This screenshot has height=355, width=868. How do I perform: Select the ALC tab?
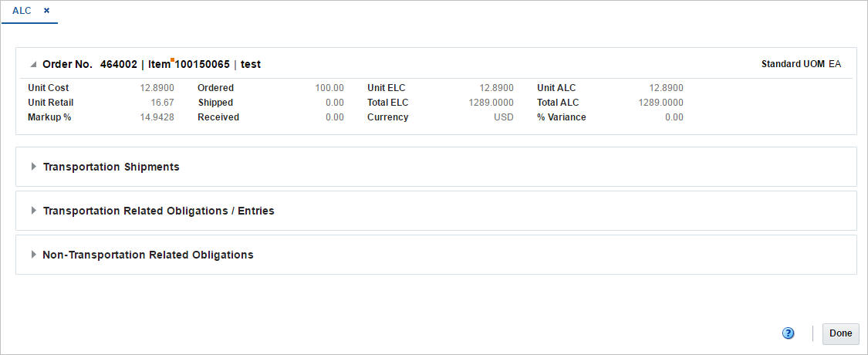tap(22, 11)
